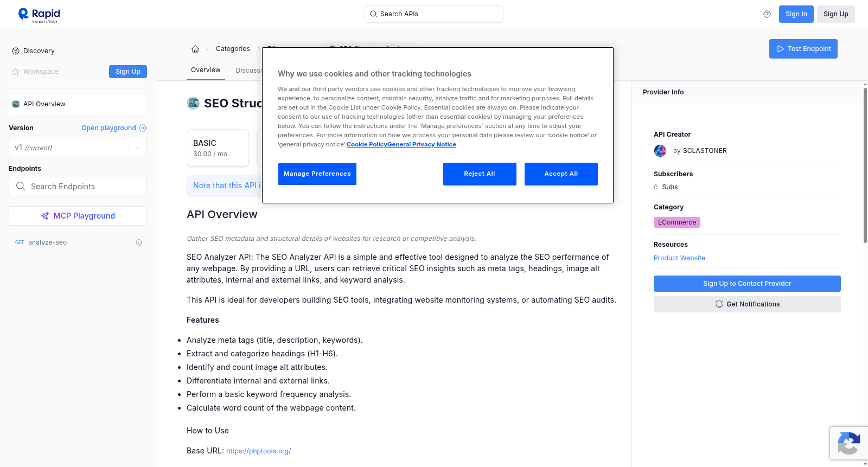Click the magnifier icon in Search Endpoints
Image resolution: width=868 pixels, height=467 pixels.
[x=21, y=186]
